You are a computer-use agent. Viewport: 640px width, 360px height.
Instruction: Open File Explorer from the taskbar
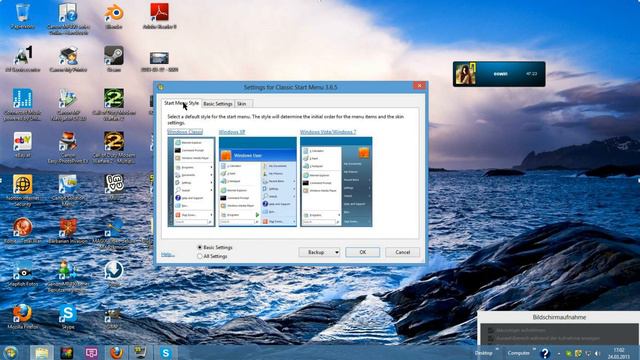click(41, 353)
